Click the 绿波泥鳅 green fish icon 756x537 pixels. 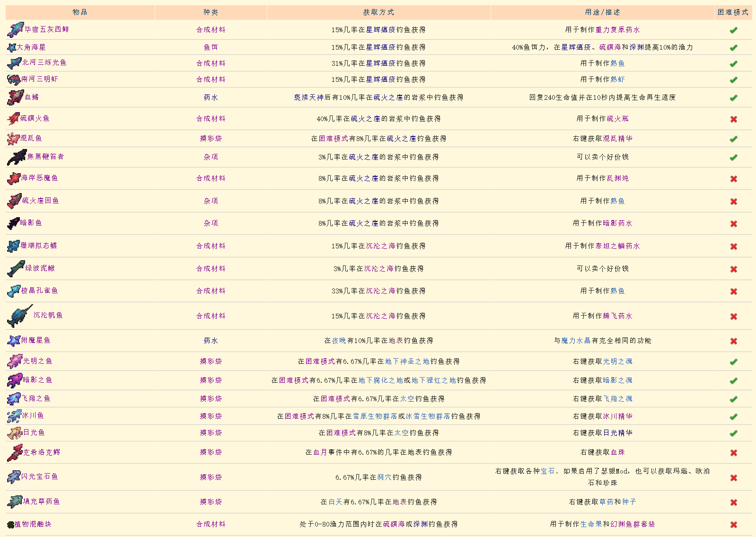[16, 269]
